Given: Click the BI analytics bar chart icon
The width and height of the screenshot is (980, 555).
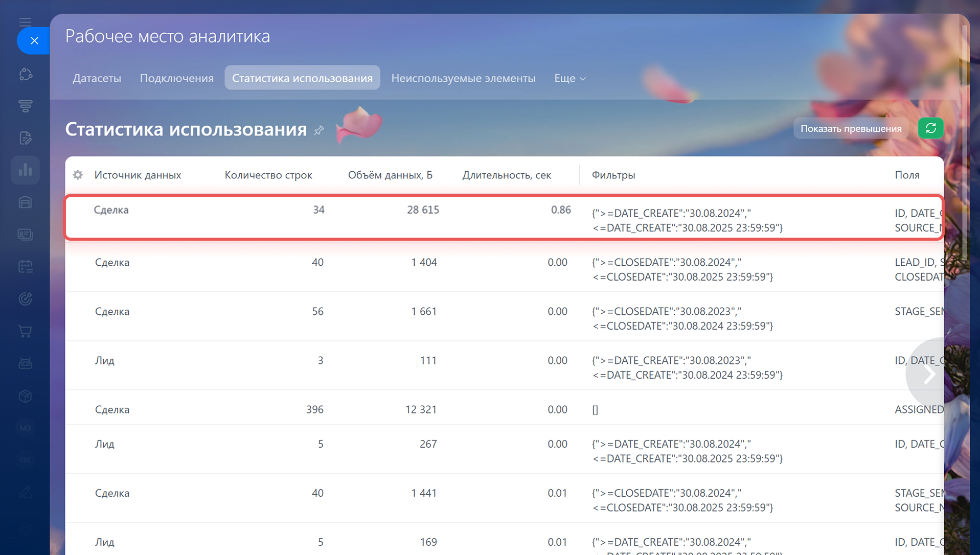Looking at the screenshot, I should [25, 170].
